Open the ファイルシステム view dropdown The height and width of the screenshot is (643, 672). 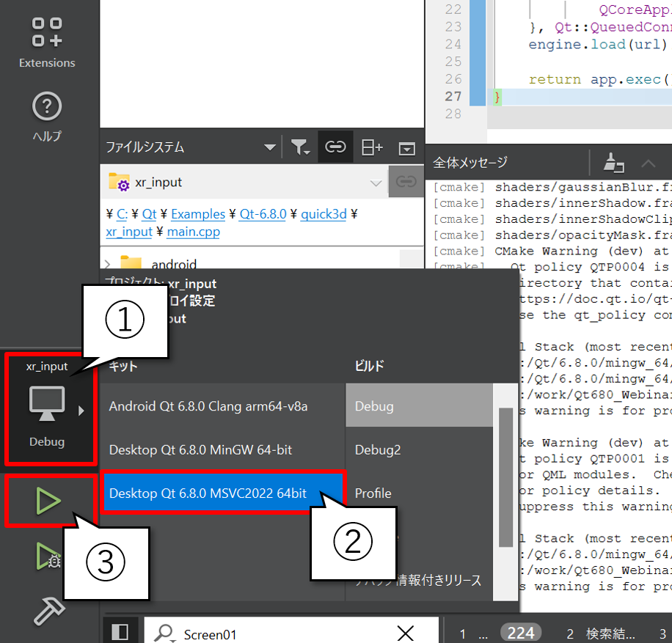[x=270, y=147]
